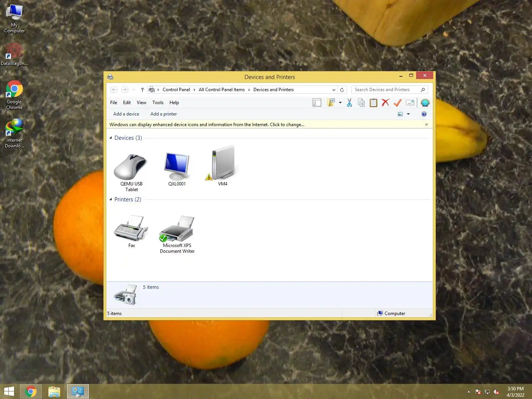Open Chrome from the taskbar
Screen dimensions: 532x399
click(x=31, y=391)
